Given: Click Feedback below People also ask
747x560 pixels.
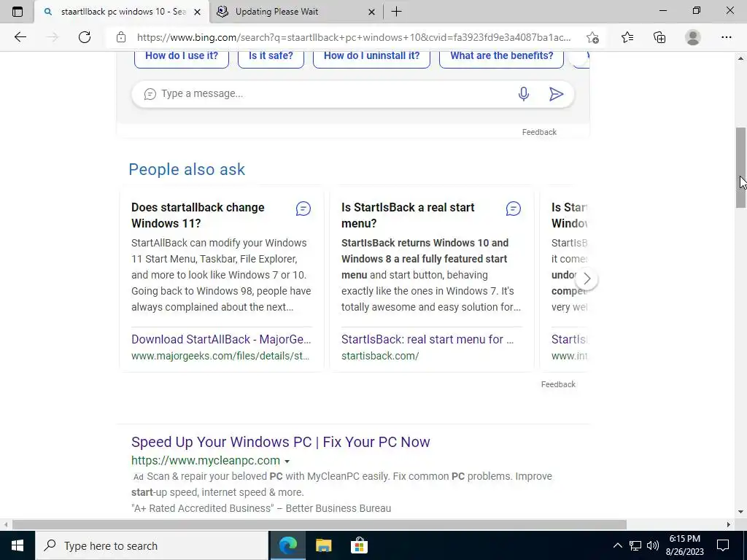Looking at the screenshot, I should click(x=558, y=384).
